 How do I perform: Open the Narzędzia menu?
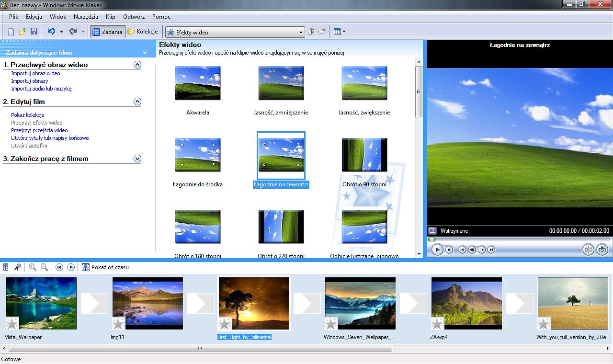(86, 17)
